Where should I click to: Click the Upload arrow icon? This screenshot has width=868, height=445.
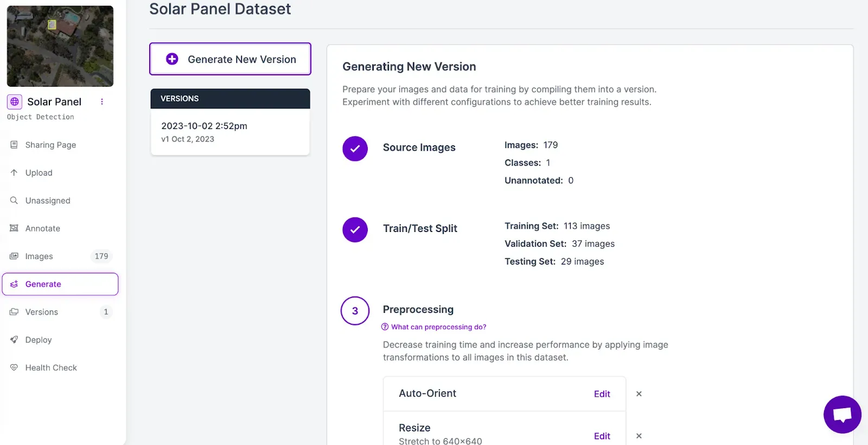click(14, 172)
